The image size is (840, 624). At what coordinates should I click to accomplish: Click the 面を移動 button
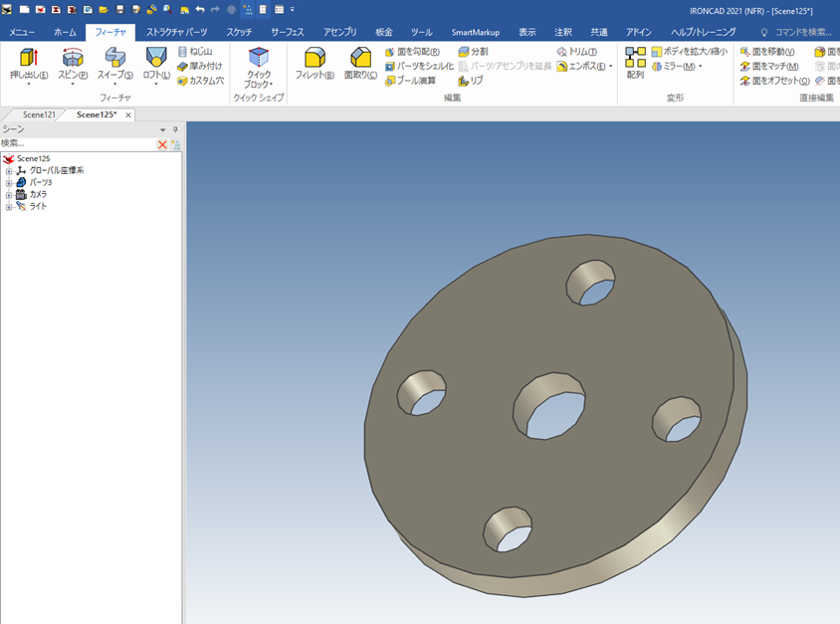tap(772, 52)
